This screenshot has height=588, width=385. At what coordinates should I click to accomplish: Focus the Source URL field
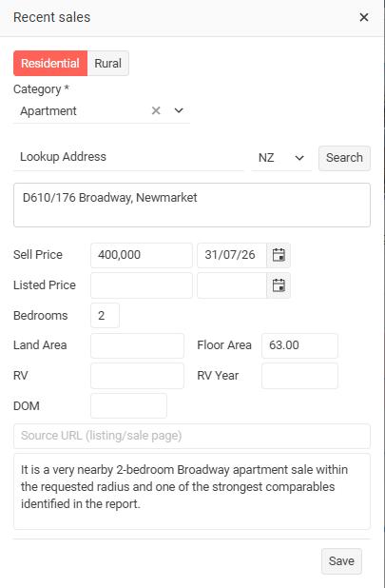tap(192, 436)
